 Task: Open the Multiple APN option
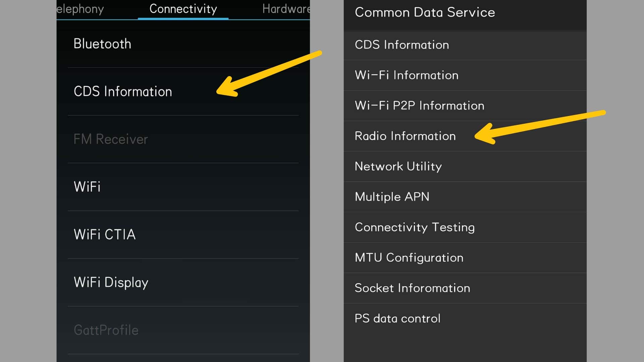[x=392, y=197]
